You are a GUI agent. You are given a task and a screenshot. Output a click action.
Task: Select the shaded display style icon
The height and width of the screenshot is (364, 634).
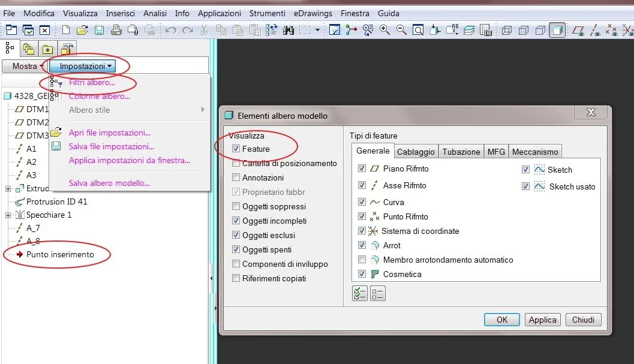coord(557,30)
